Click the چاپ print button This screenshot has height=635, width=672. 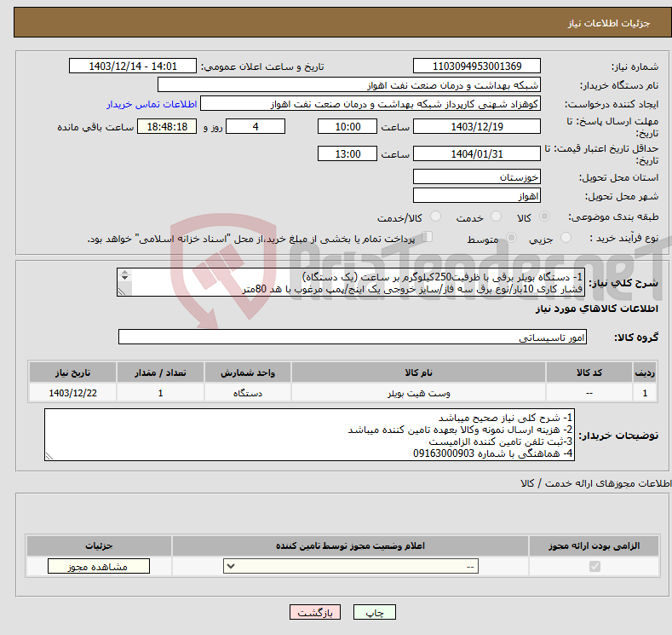375,612
